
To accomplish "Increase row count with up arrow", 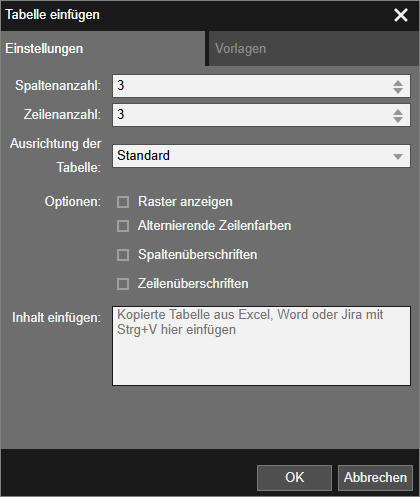I will 398,112.
